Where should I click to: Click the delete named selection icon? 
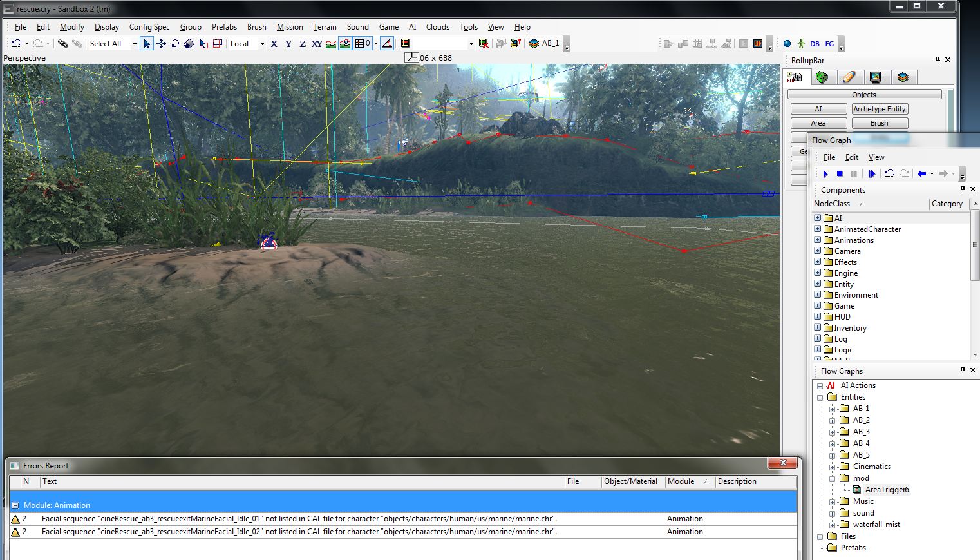click(x=484, y=43)
